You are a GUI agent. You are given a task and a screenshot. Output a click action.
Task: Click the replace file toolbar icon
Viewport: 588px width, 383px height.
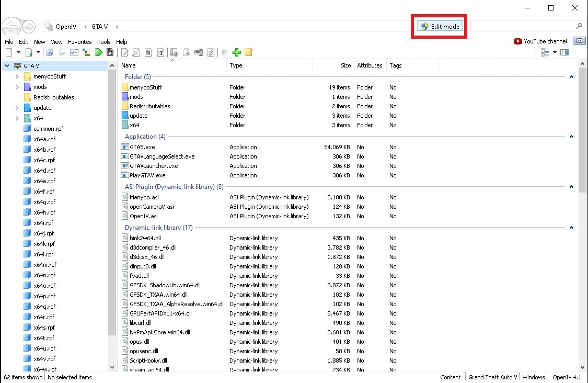point(211,52)
